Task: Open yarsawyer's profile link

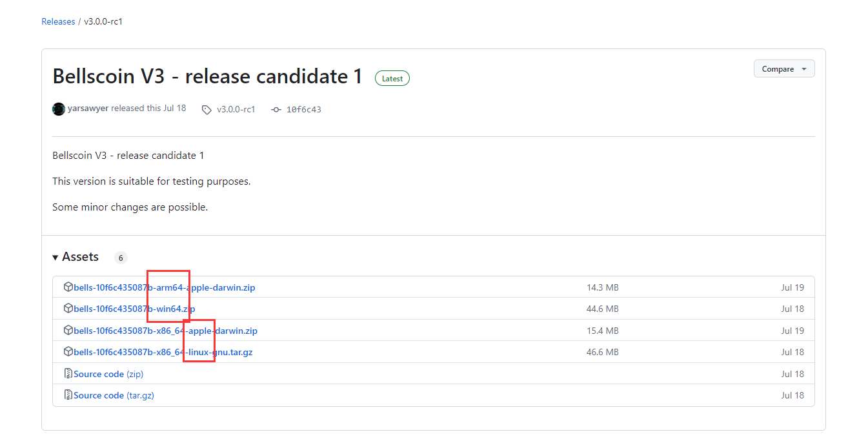Action: click(x=88, y=108)
